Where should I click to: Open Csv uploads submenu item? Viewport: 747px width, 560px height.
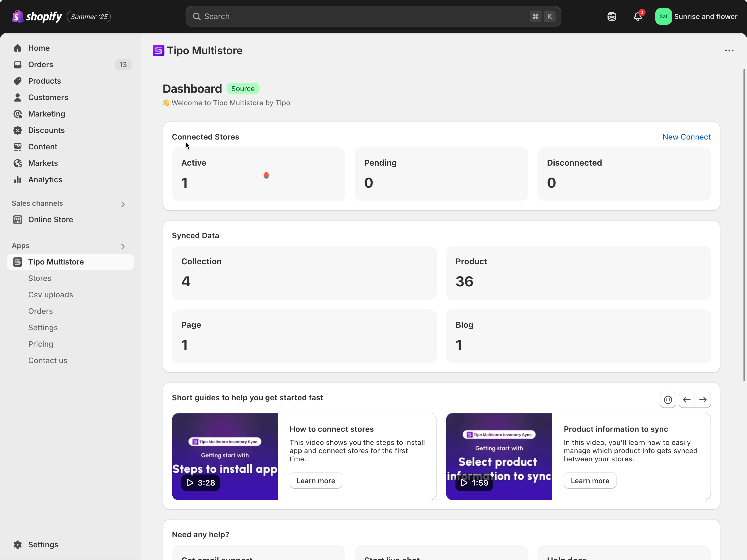click(50, 295)
